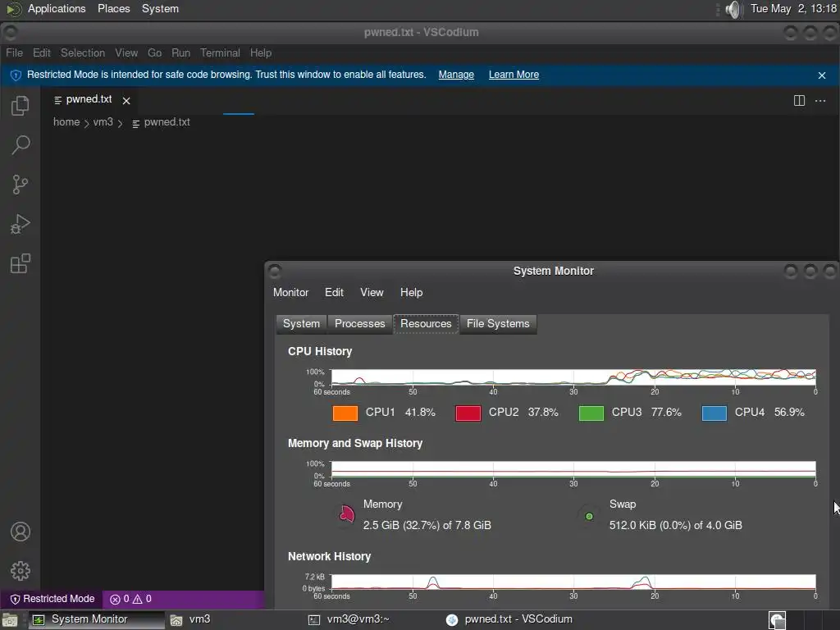Viewport: 840px width, 630px height.
Task: Click the errors and warnings status indicator
Action: (x=130, y=599)
